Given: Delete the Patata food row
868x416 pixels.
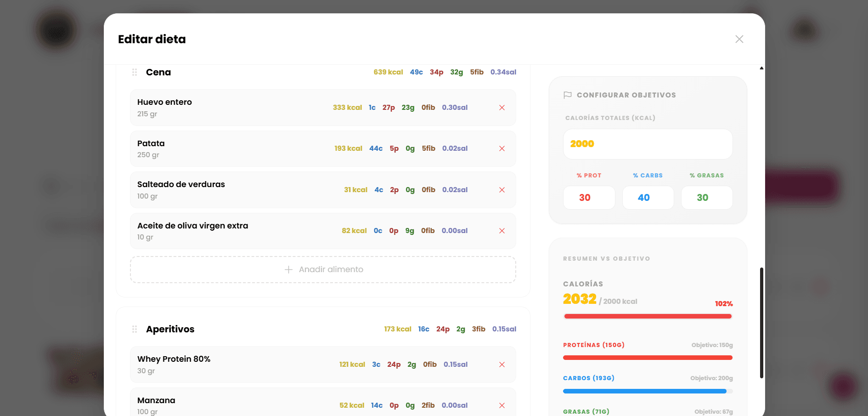Looking at the screenshot, I should tap(502, 148).
